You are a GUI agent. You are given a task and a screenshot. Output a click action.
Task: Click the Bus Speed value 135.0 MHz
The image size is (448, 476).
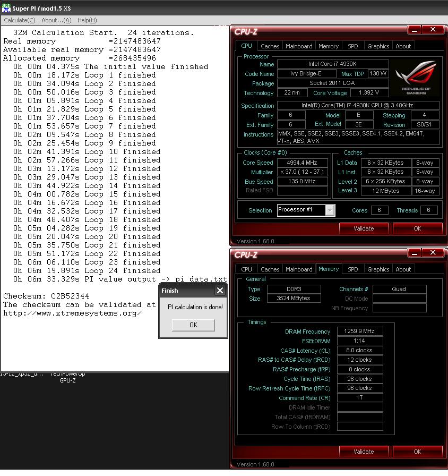303,182
